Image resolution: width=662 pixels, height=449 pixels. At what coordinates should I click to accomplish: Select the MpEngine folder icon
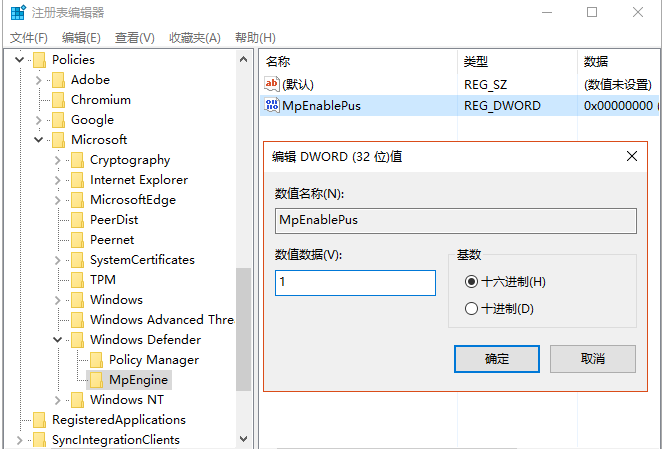pyautogui.click(x=97, y=380)
